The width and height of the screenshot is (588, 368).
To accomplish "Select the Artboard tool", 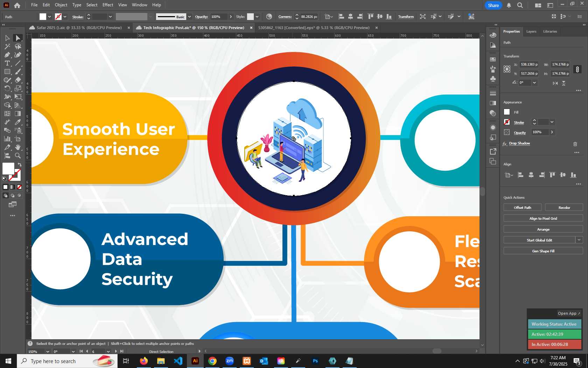I will pyautogui.click(x=18, y=139).
